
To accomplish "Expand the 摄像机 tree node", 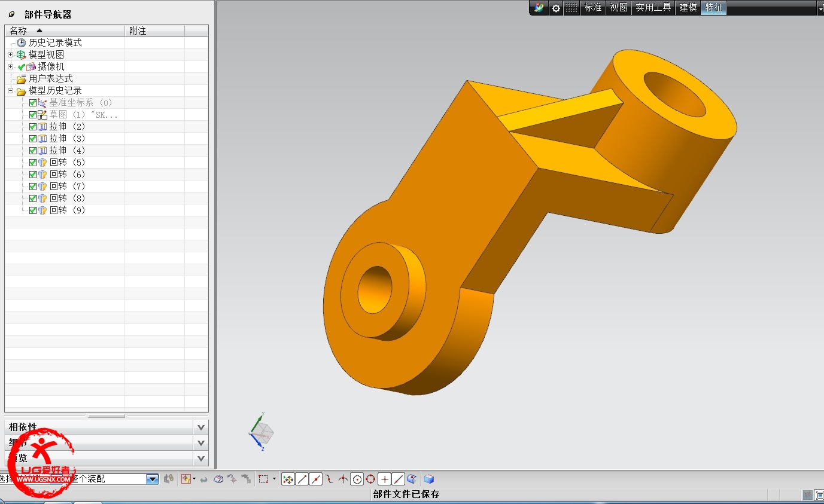I will click(x=10, y=66).
